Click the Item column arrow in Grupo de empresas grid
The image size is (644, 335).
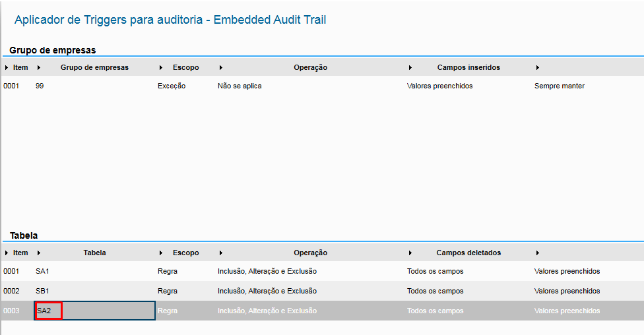[x=7, y=67]
